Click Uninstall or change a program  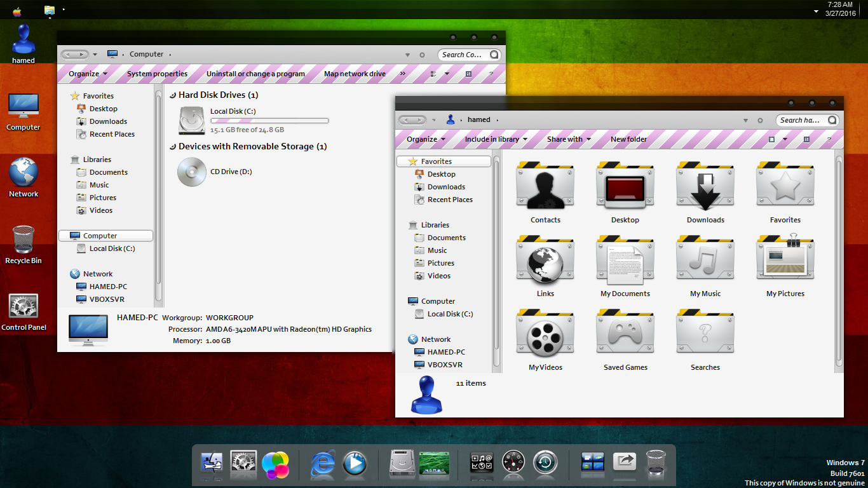coord(255,74)
